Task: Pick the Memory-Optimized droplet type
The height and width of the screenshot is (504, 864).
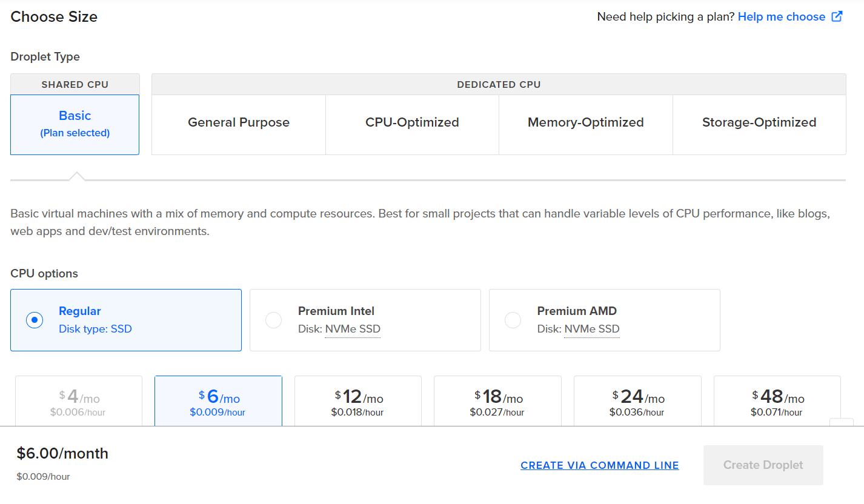Action: (585, 123)
